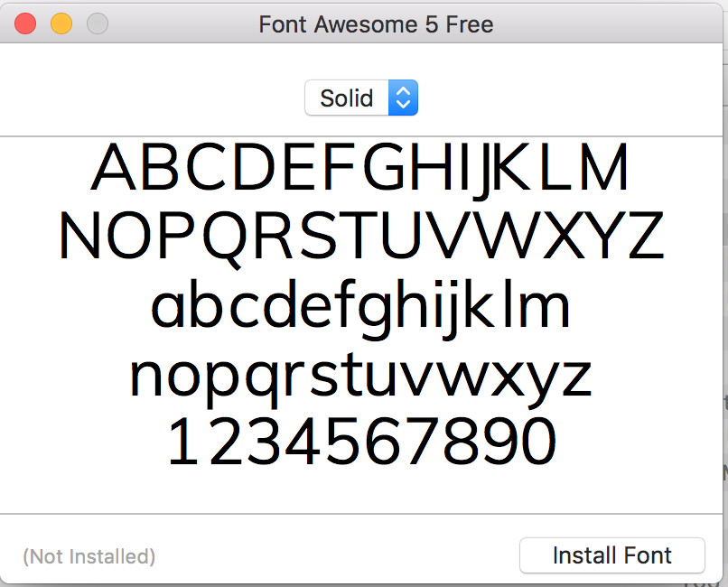
Task: Click the disabled gray zoom window button
Action: 98,23
